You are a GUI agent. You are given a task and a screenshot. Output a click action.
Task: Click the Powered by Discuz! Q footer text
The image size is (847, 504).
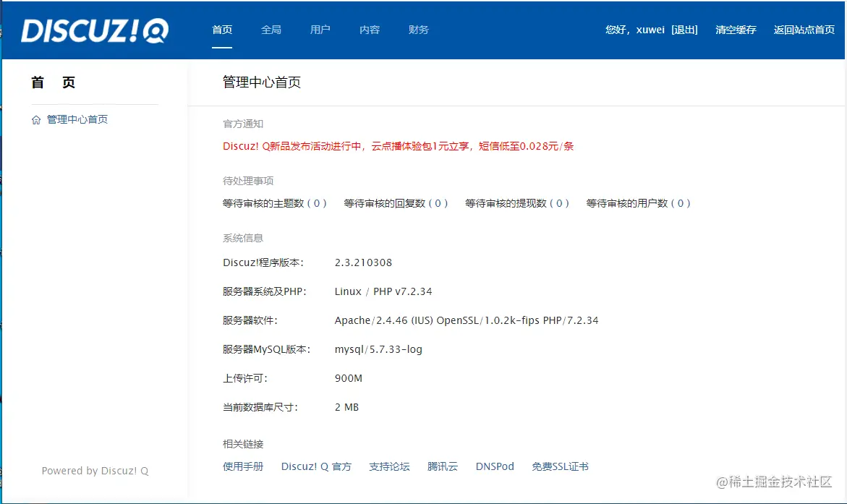click(95, 471)
